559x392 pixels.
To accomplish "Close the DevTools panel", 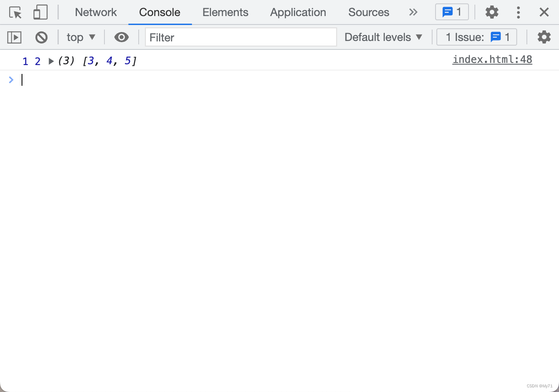I will 544,12.
